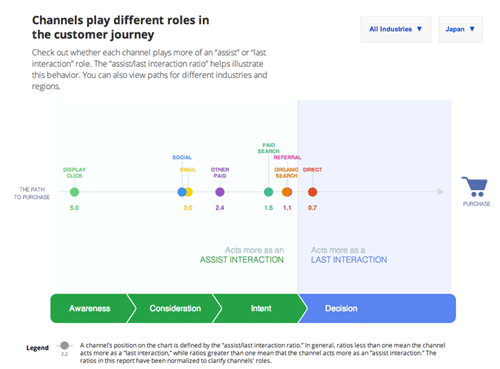Open the Japan region dropdown
This screenshot has width=500, height=369.
[x=460, y=29]
